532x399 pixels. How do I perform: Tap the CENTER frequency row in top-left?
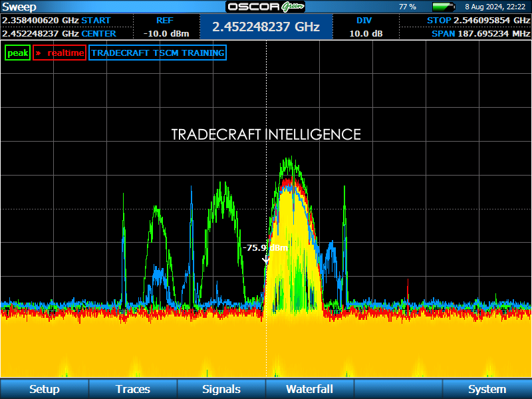(x=59, y=34)
